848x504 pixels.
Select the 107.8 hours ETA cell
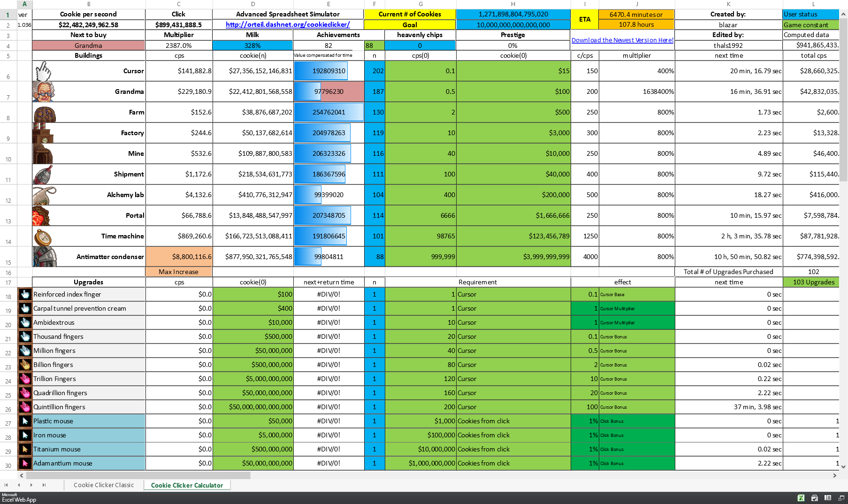[636, 24]
